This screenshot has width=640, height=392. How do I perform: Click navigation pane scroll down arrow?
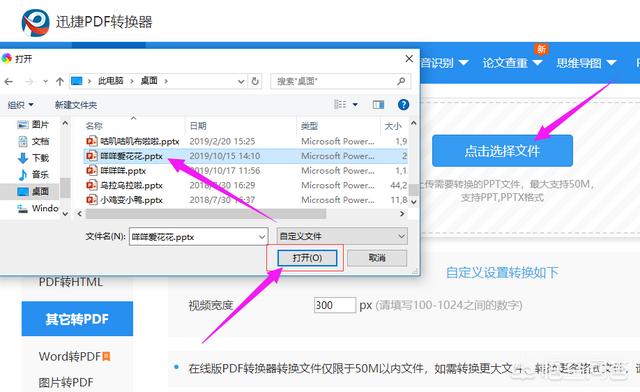[65, 213]
